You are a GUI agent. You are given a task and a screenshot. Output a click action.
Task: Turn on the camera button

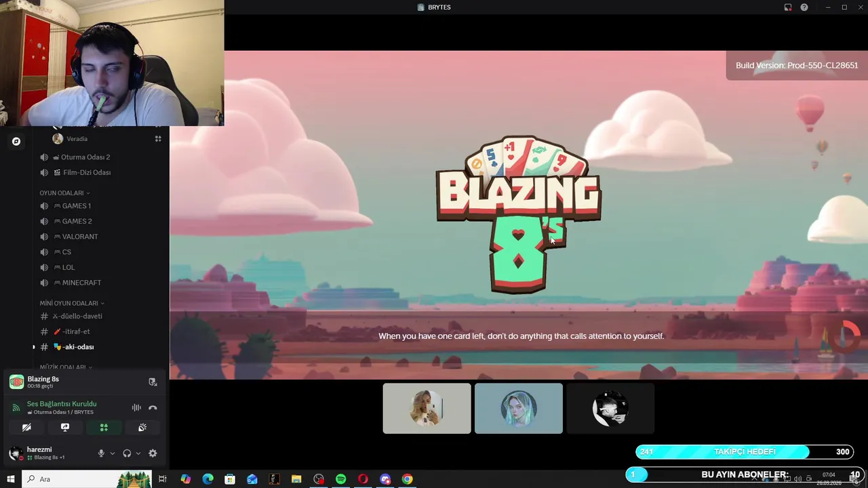pos(26,428)
